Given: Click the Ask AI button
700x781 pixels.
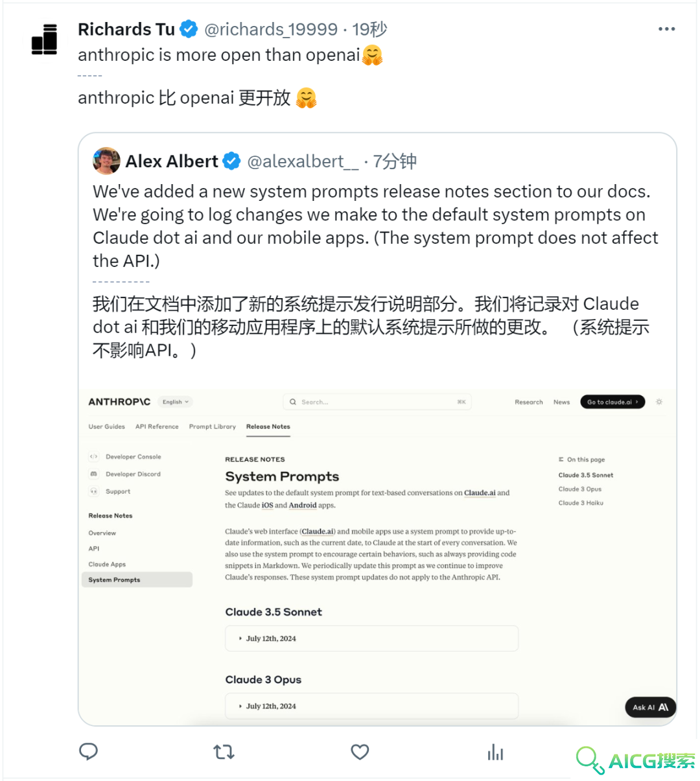Looking at the screenshot, I should click(x=650, y=707).
